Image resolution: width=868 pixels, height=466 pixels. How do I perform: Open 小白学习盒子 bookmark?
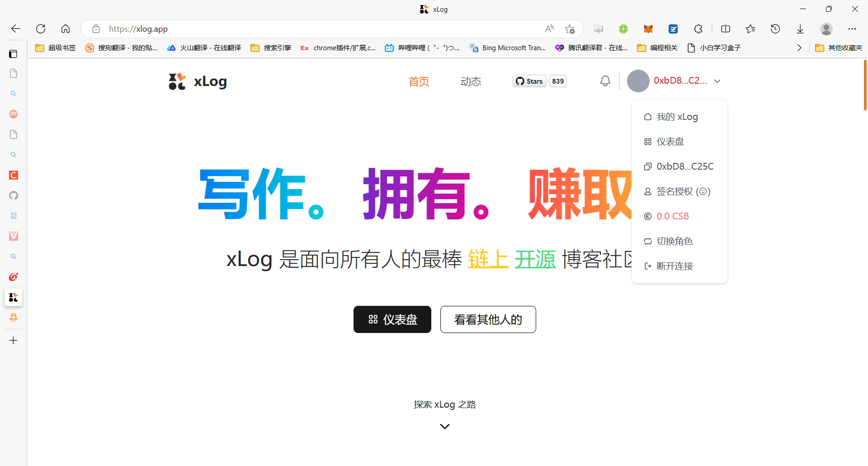point(714,48)
